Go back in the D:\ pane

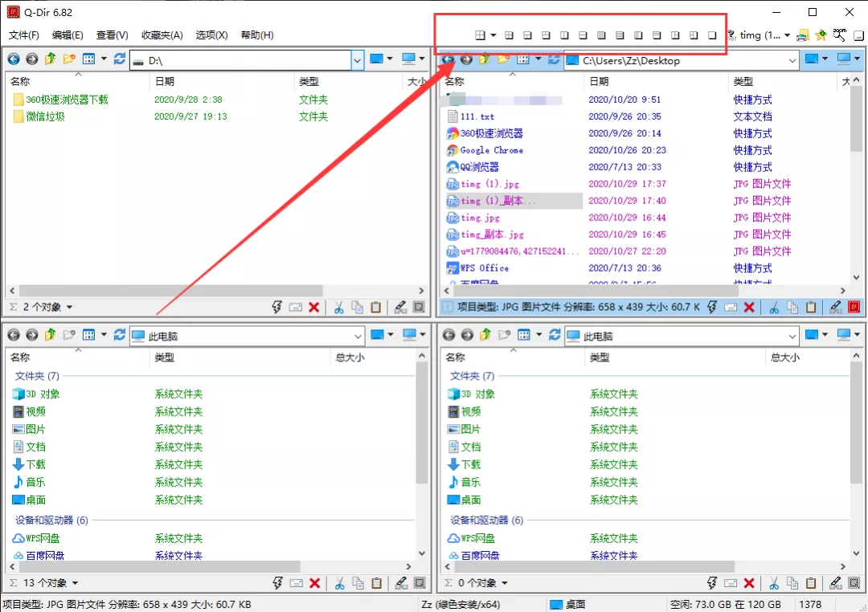point(14,59)
